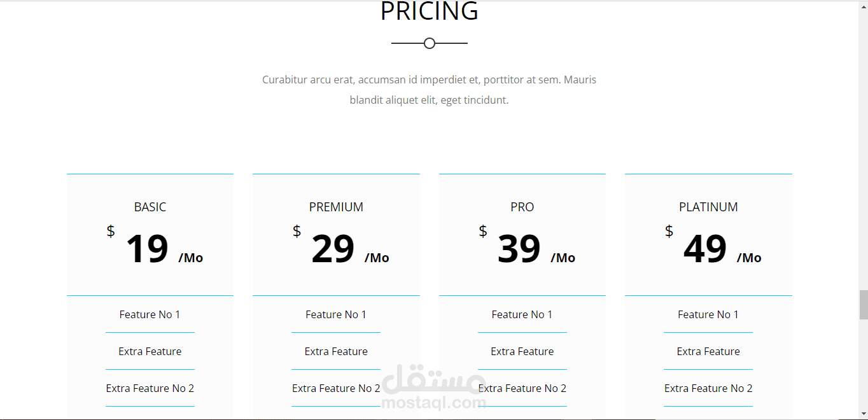Choose the PLATINUM plan heading
Screen dimensions: 868x420
708,207
